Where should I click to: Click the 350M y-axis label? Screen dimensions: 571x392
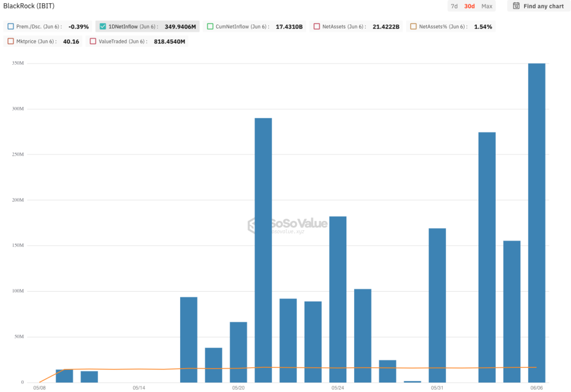[17, 63]
